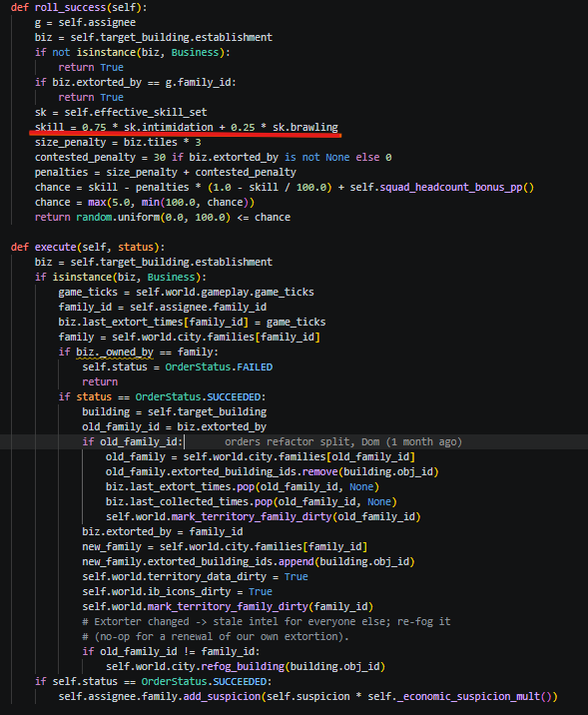Click the 'if not isinstance(biz, Business):' line
Screen dimensions: 588x715
(132, 53)
